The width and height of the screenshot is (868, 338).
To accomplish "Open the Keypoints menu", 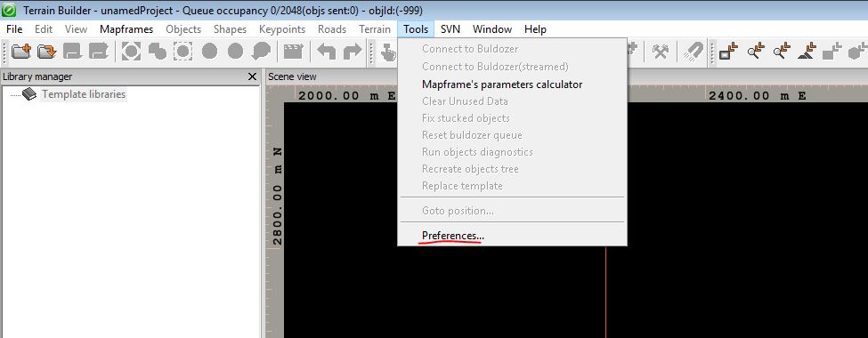I will coord(282,29).
